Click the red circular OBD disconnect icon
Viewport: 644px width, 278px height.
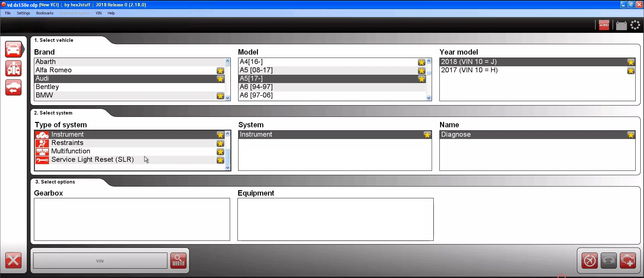click(x=589, y=261)
